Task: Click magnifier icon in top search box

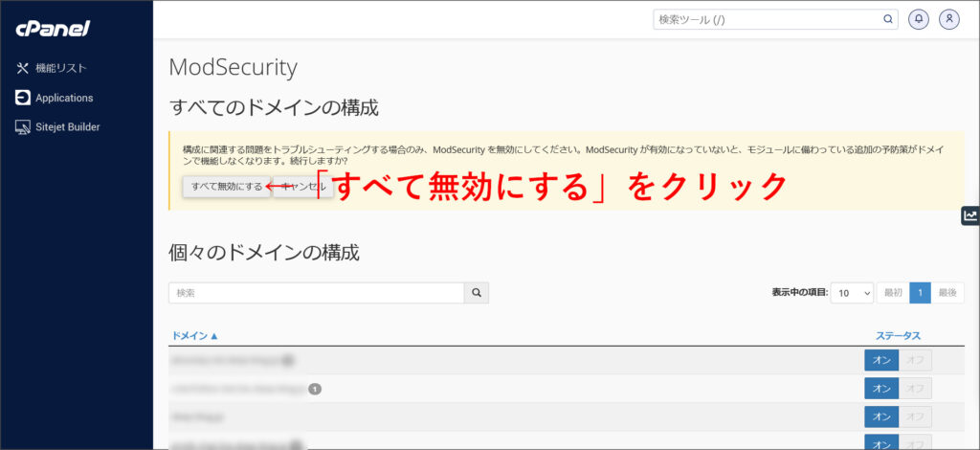Action: coord(888,19)
